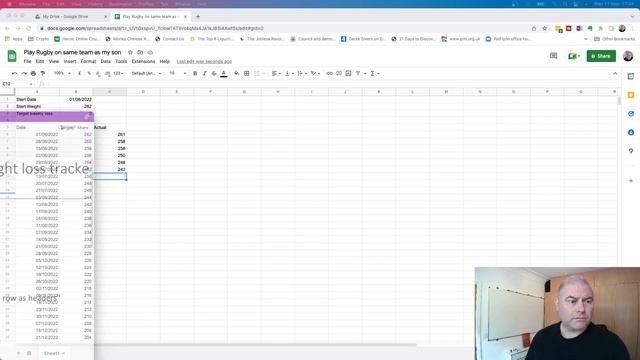Viewport: 640px width, 360px height.
Task: Open the Google account avatar
Action: [x=628, y=56]
